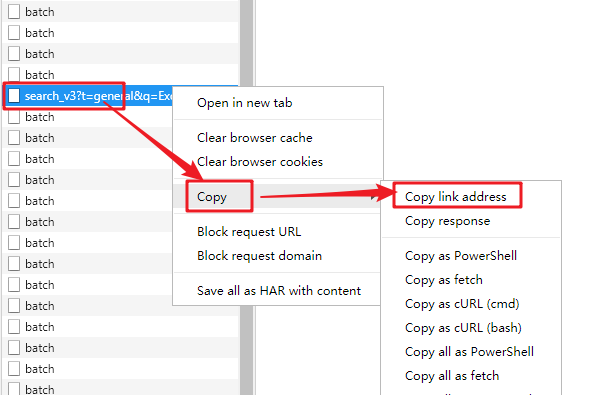Choose Copy all as PowerShell
This screenshot has width=613, height=395.
click(469, 352)
